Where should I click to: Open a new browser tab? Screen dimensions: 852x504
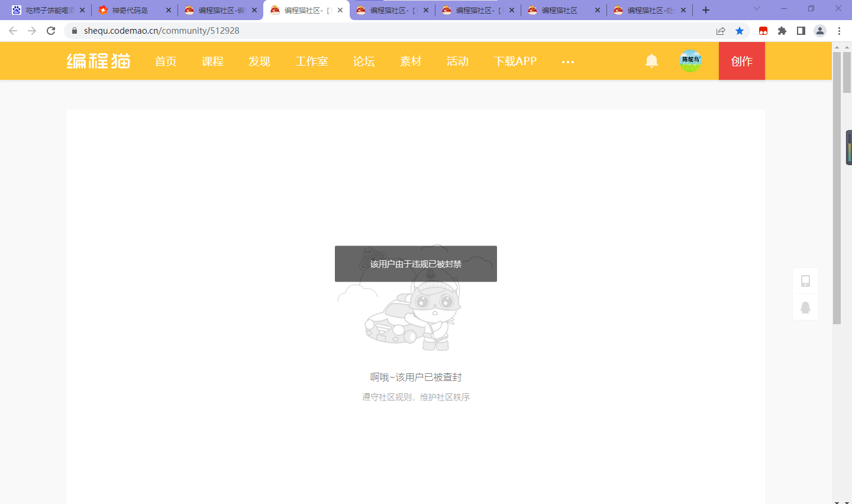point(705,10)
